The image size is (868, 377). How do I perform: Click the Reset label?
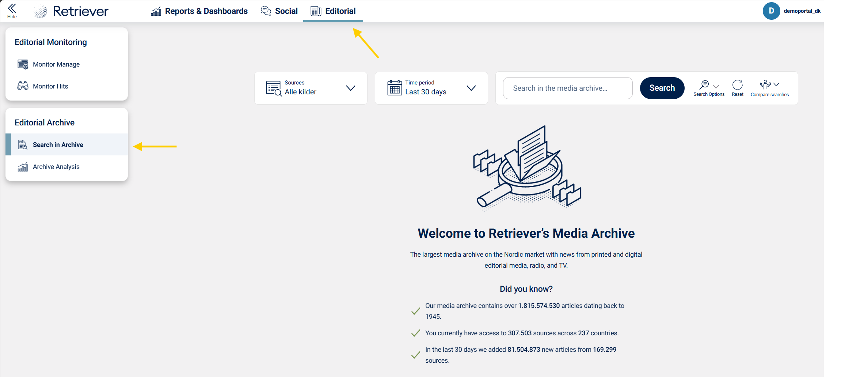(x=738, y=94)
